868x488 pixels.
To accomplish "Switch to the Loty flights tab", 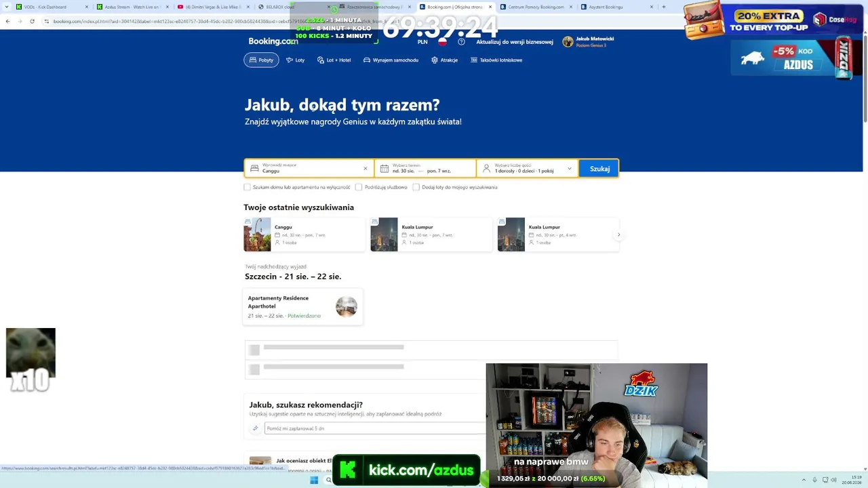I will click(x=295, y=60).
